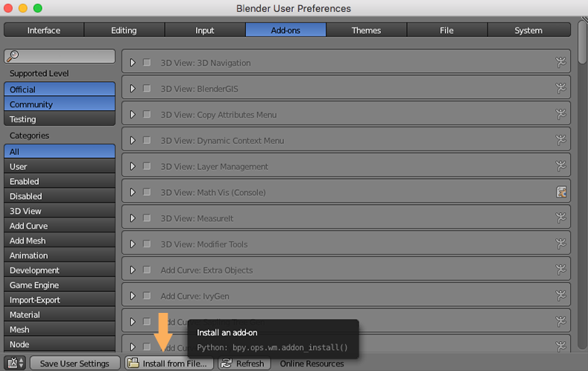This screenshot has width=588, height=371.
Task: Open the editor type selector icon
Action: click(x=15, y=363)
